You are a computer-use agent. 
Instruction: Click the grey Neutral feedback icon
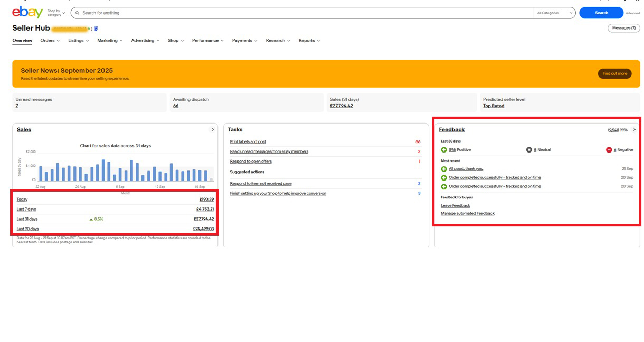[529, 150]
